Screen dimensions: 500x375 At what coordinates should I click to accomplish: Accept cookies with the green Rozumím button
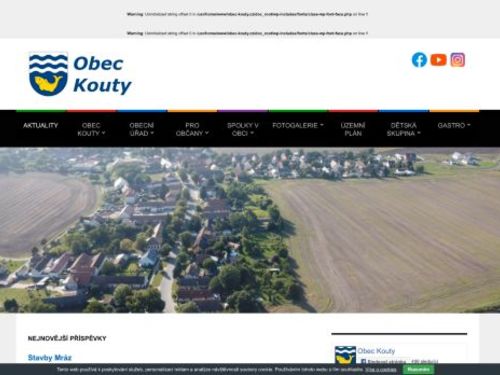coord(418,369)
